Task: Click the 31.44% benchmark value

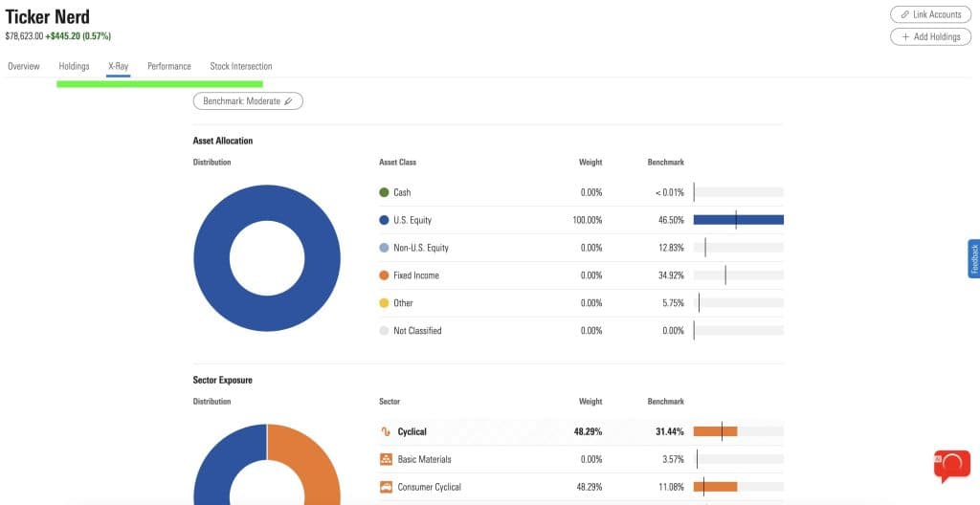Action: (671, 432)
